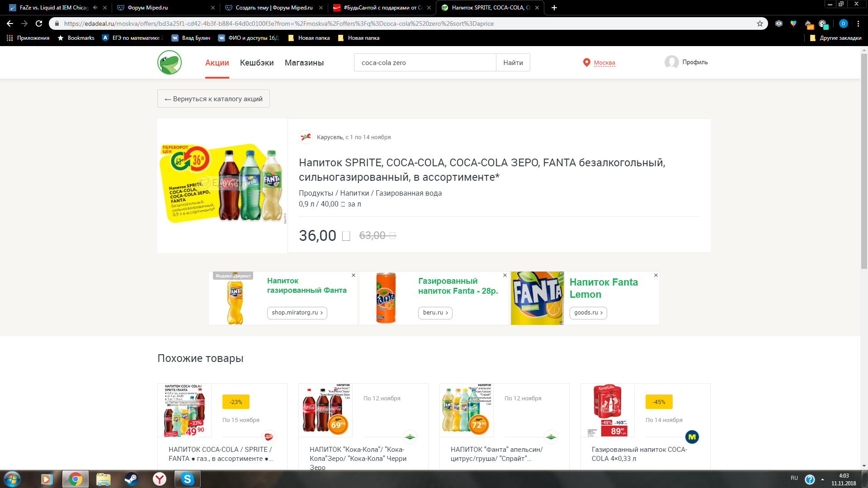Open the Влад Булин VK bookmark

[191, 38]
